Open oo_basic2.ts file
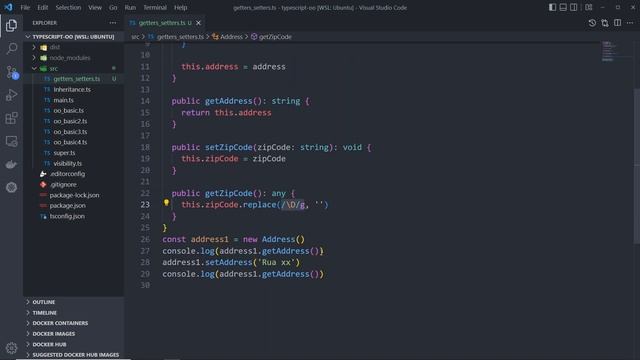640x360 pixels. [73, 121]
